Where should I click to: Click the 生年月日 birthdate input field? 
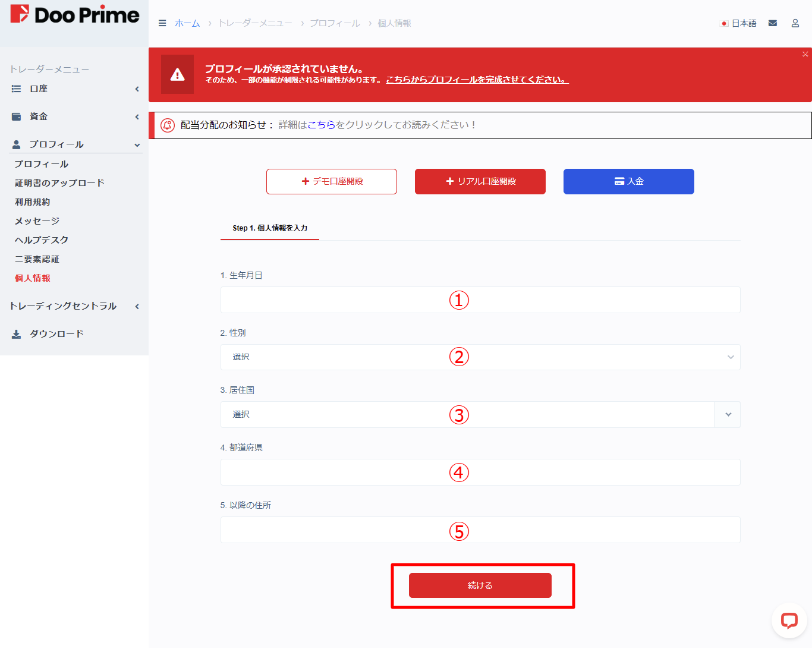click(480, 300)
